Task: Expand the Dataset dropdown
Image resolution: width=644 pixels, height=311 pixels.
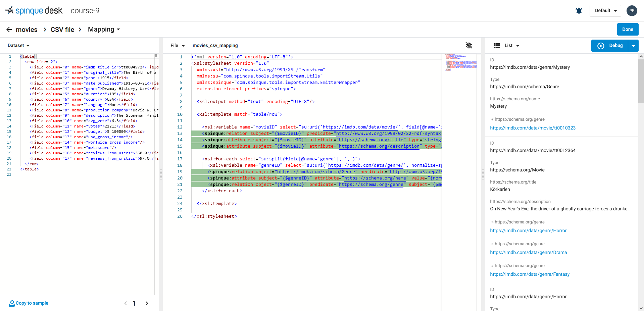Action: pos(19,46)
